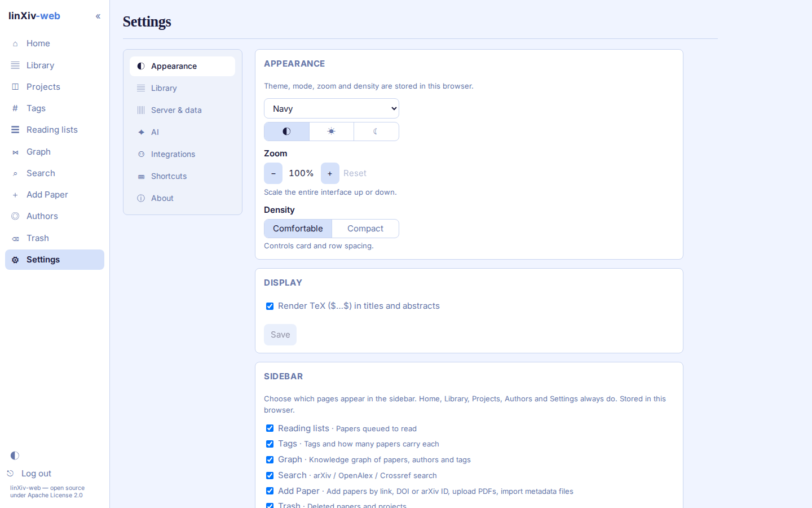Click the Reading lists icon in the sidebar

click(15, 130)
